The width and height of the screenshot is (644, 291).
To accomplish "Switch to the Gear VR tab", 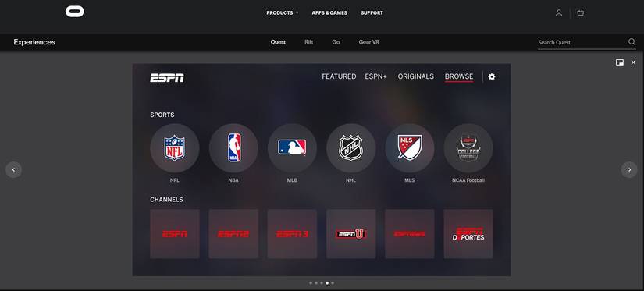I will pos(368,42).
